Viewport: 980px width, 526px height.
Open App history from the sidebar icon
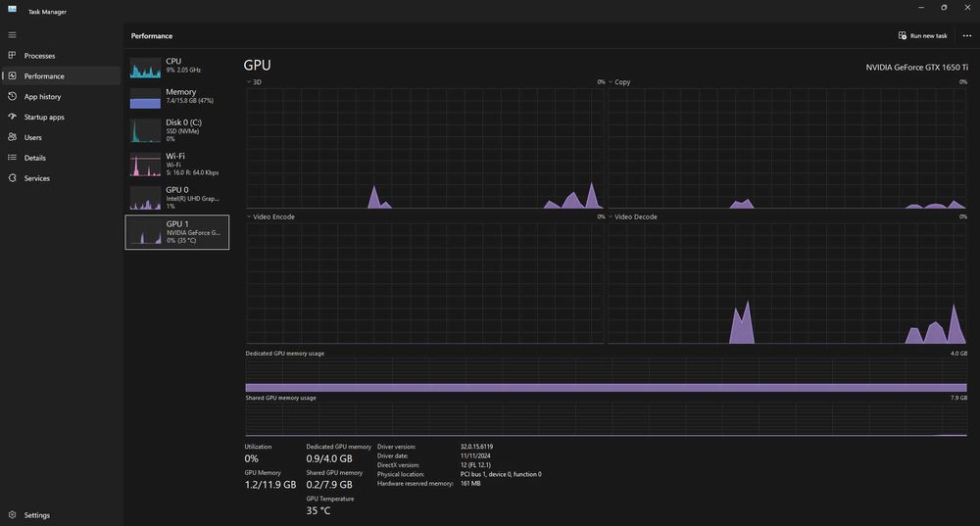(12, 96)
